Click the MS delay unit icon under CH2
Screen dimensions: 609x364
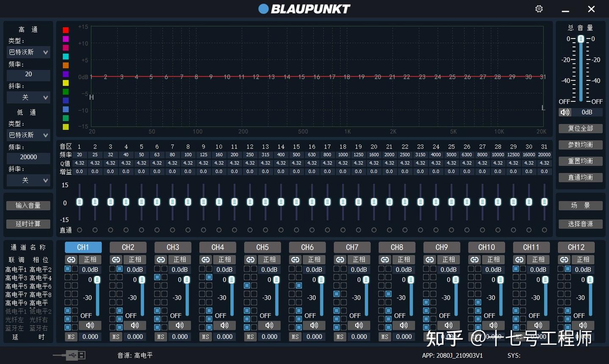tap(115, 337)
